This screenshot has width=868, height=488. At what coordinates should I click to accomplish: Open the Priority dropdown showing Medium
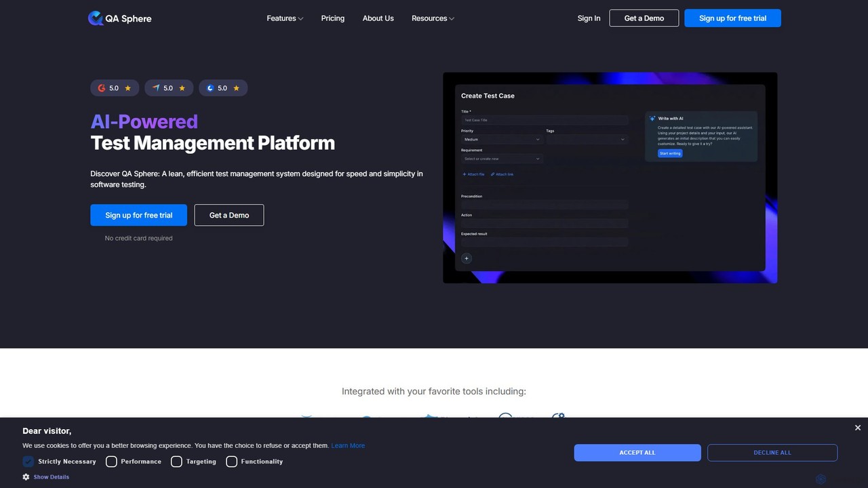tap(502, 140)
